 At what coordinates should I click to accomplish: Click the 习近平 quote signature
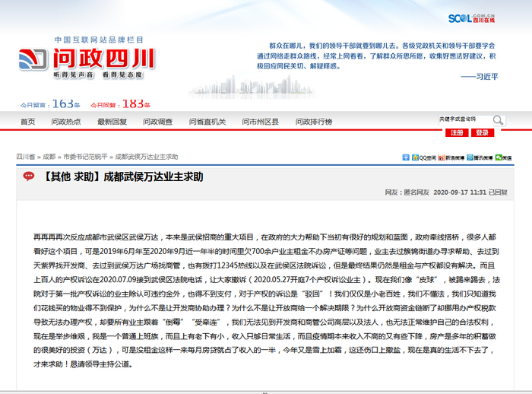[x=487, y=77]
